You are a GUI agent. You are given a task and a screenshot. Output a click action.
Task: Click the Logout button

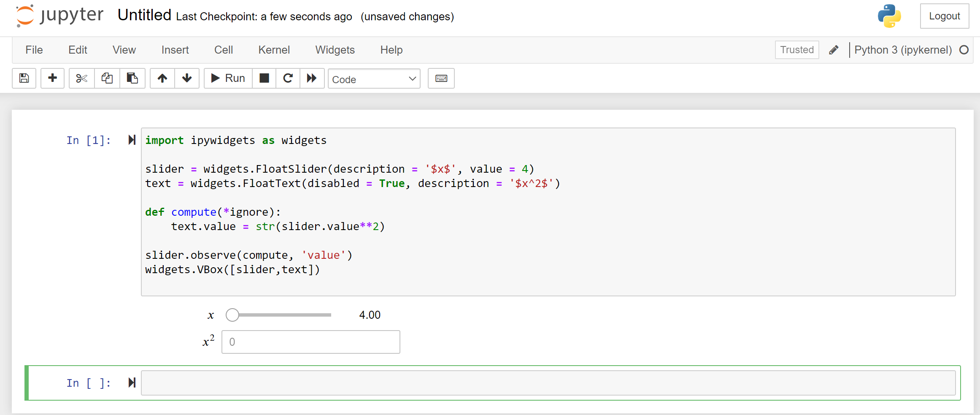point(944,16)
